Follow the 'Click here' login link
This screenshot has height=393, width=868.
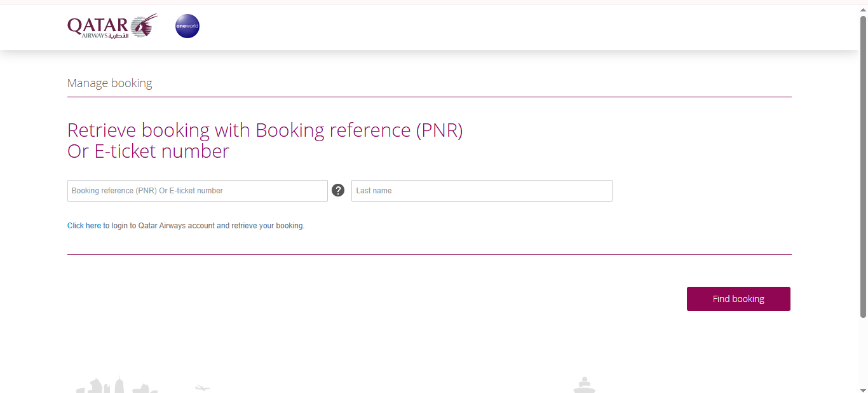click(x=84, y=226)
